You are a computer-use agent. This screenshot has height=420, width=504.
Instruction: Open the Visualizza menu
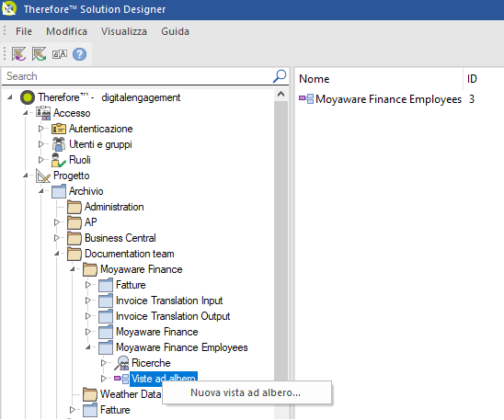[x=124, y=31]
